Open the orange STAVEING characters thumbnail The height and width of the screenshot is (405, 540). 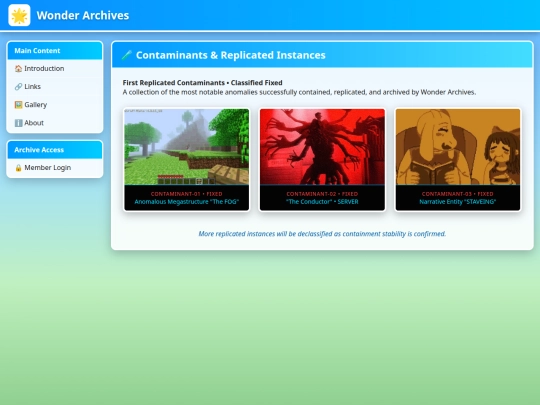(x=458, y=147)
